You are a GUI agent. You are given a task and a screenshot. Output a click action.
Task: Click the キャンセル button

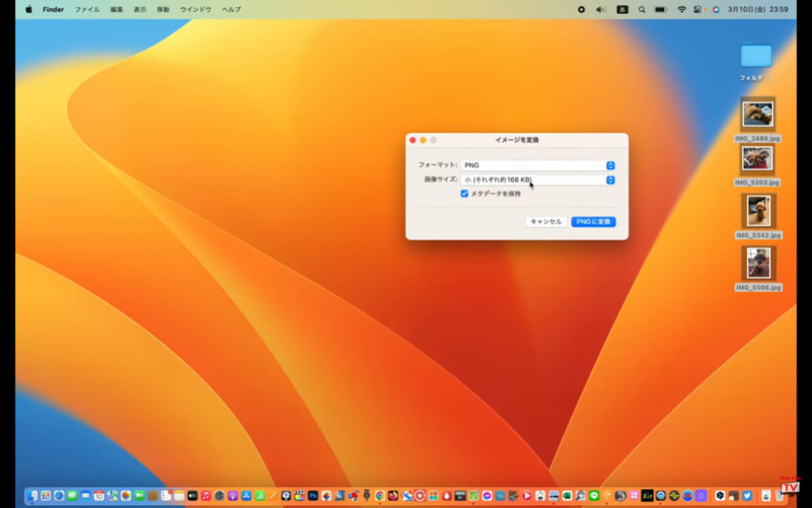coord(546,221)
